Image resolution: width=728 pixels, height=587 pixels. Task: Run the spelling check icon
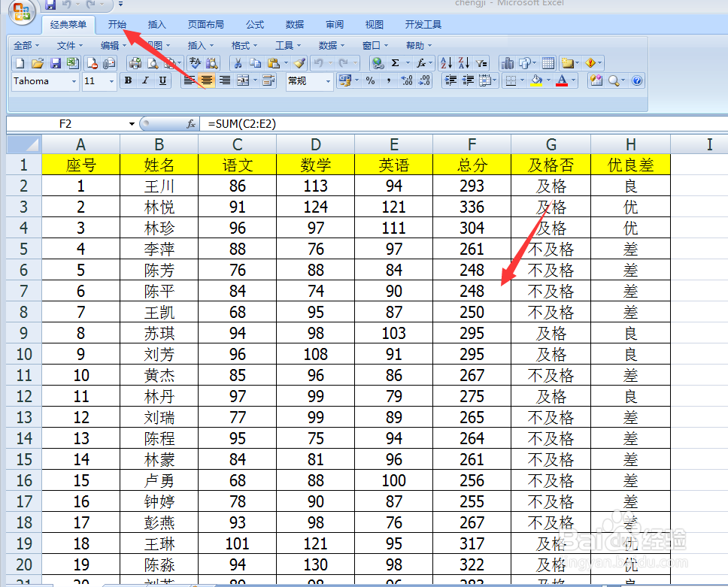(x=195, y=63)
